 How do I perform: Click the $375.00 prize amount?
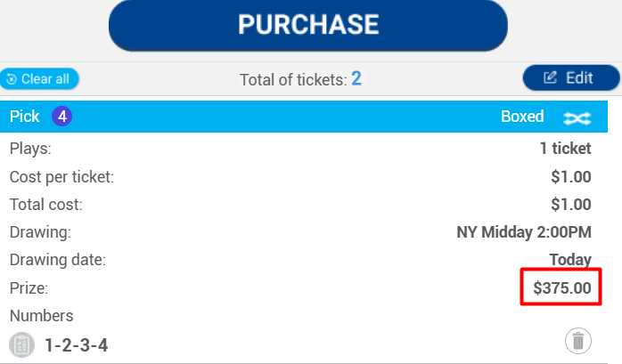tap(561, 288)
